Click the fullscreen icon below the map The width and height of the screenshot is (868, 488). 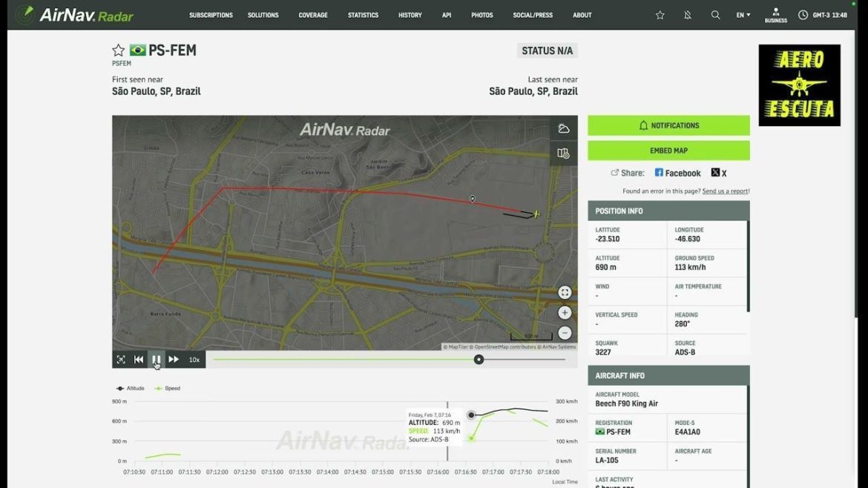(x=121, y=359)
